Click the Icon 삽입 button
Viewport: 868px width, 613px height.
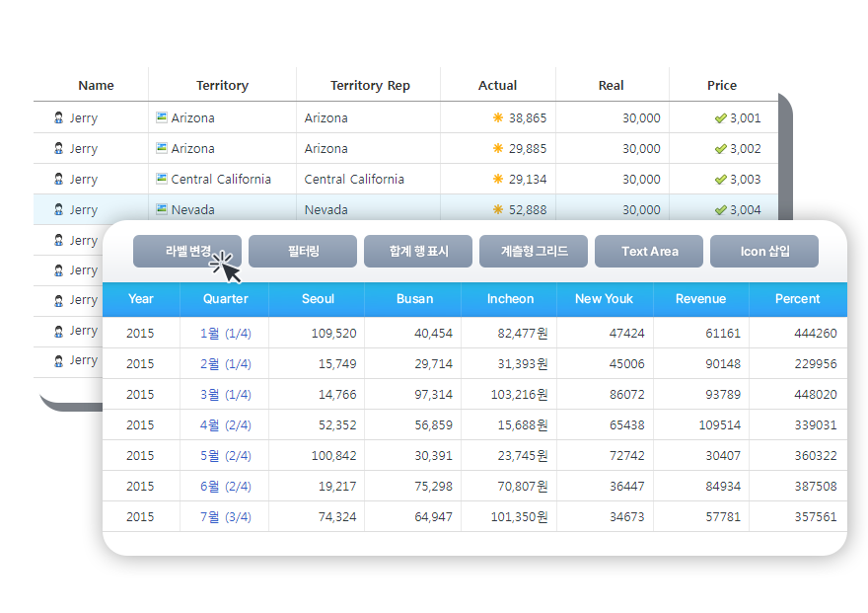764,252
